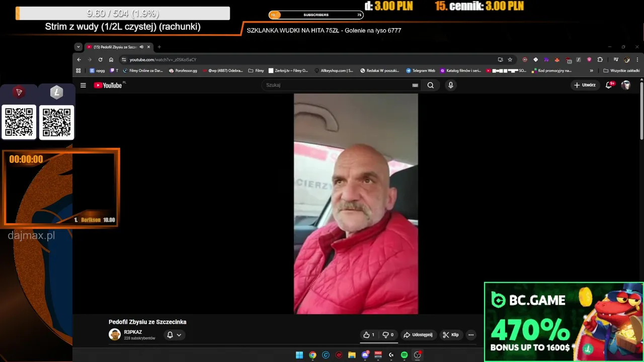
Task: Click the Utwórz create button
Action: (585, 85)
